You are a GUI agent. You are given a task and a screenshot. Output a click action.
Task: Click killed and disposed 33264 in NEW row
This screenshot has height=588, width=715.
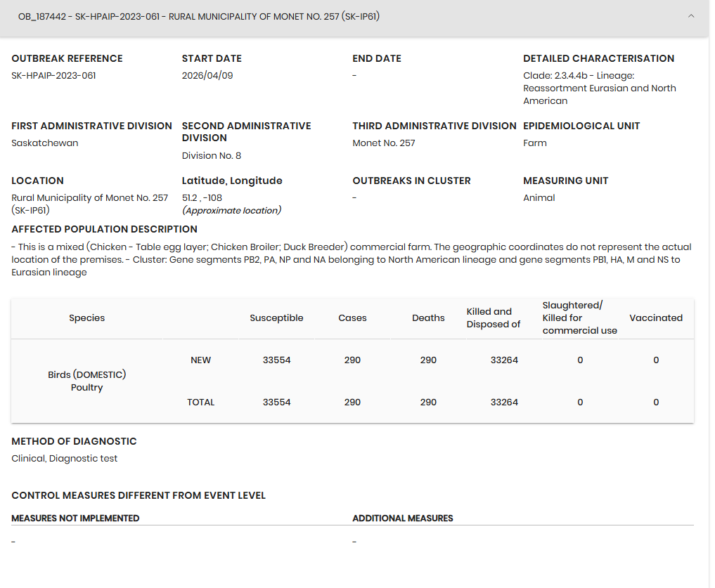504,360
